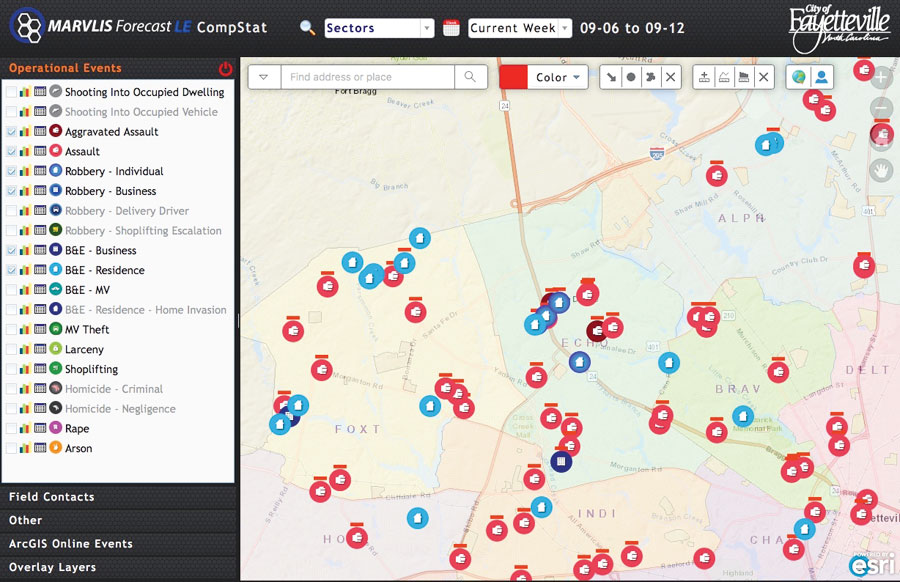Select the circle drawing tool

click(631, 77)
